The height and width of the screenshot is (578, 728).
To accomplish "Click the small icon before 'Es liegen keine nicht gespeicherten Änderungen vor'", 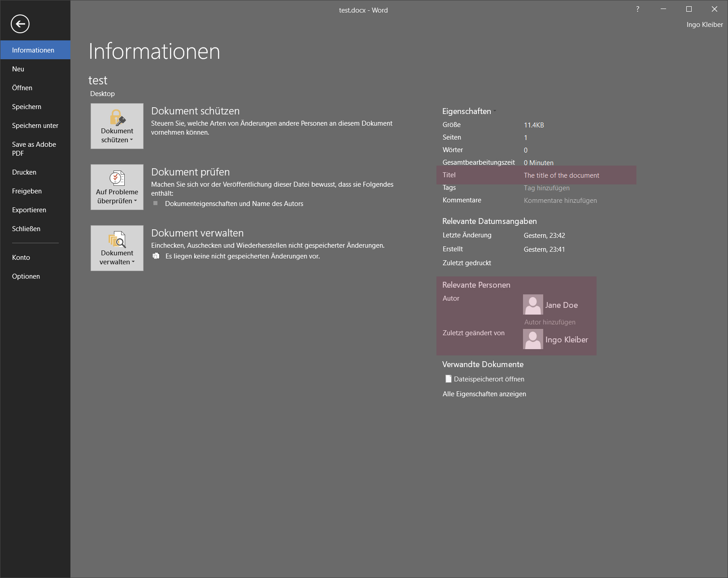I will [x=156, y=256].
